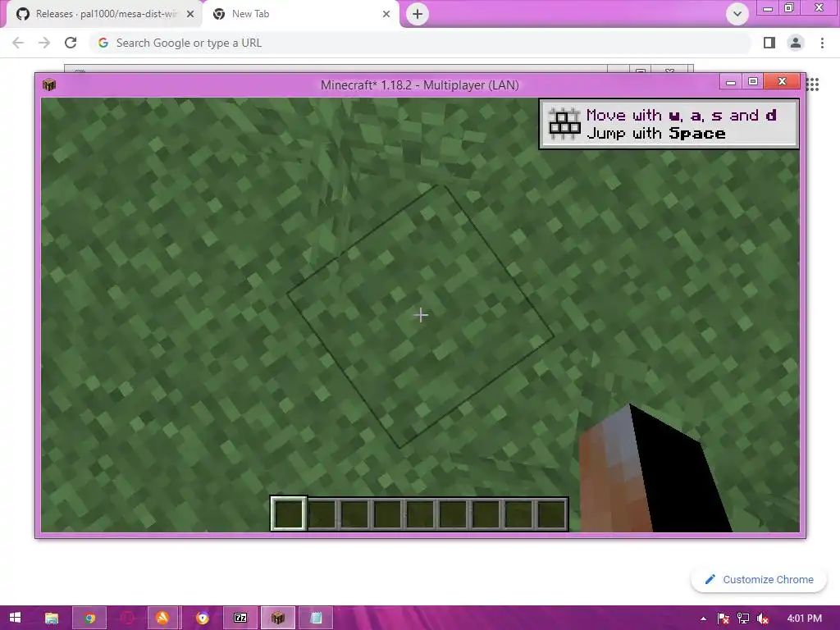This screenshot has height=630, width=840.
Task: Open the orange app next to red circle
Action: point(163,619)
